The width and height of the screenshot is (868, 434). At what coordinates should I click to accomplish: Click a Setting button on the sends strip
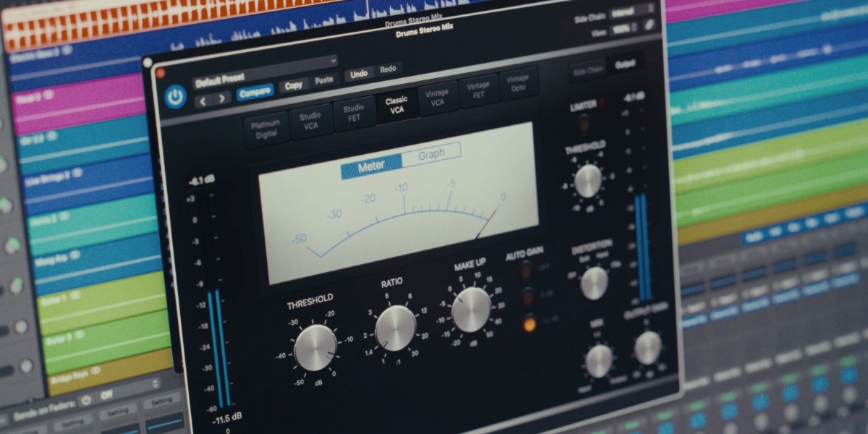[161, 401]
